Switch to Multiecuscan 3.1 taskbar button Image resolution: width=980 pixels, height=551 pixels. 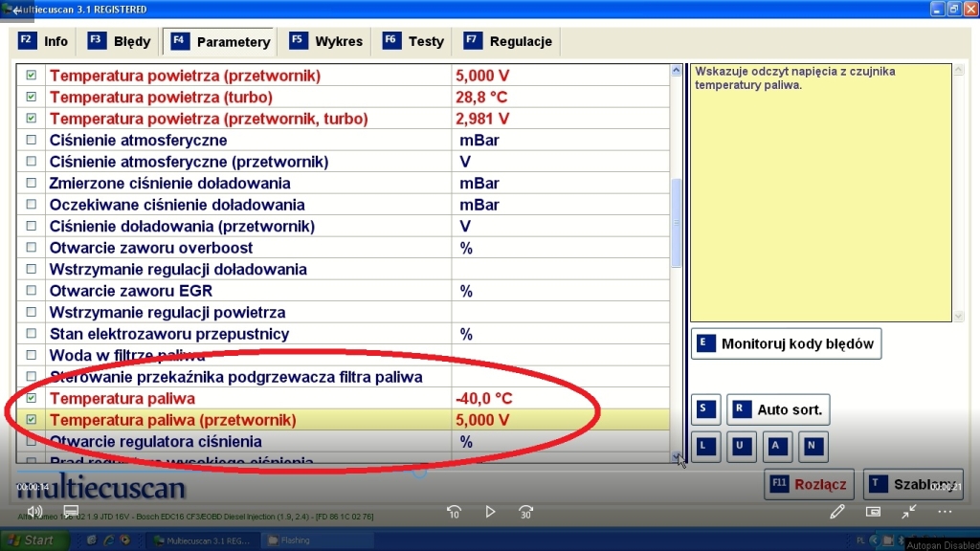point(202,540)
